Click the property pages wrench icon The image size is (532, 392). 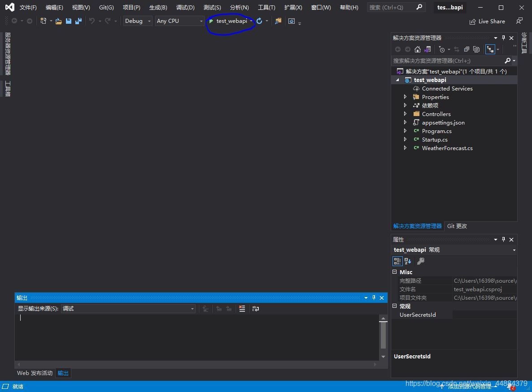[x=421, y=261]
